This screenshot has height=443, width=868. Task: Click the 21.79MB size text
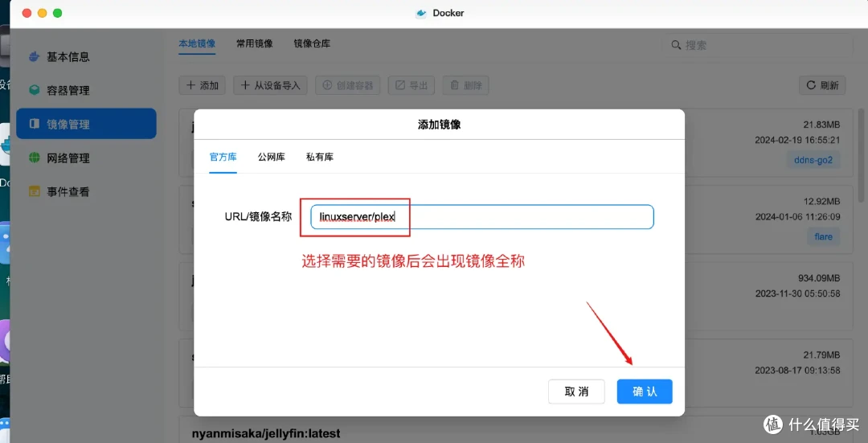point(821,355)
